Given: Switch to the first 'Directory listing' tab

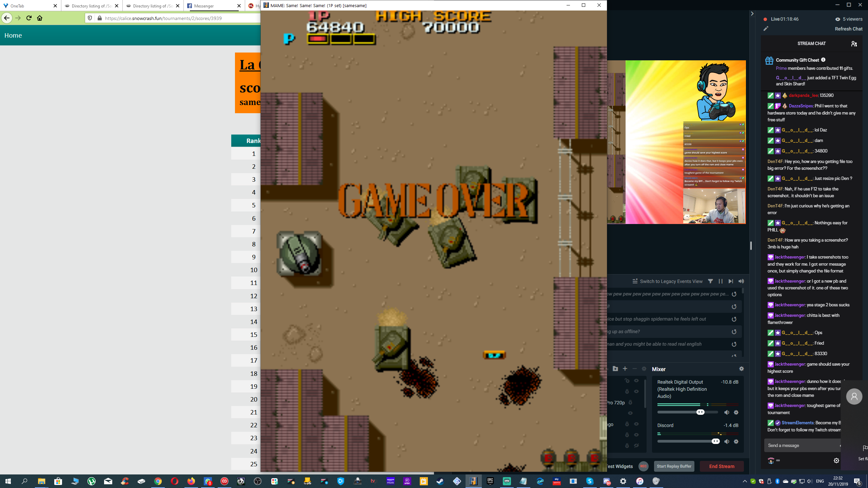Looking at the screenshot, I should coord(91,6).
